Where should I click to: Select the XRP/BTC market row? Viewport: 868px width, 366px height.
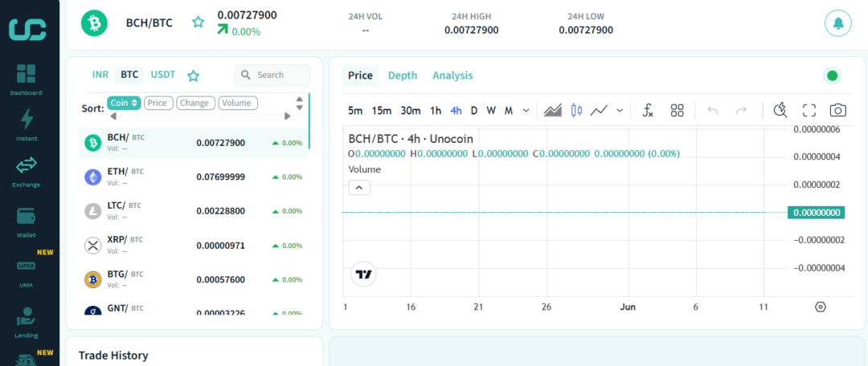[x=194, y=246]
